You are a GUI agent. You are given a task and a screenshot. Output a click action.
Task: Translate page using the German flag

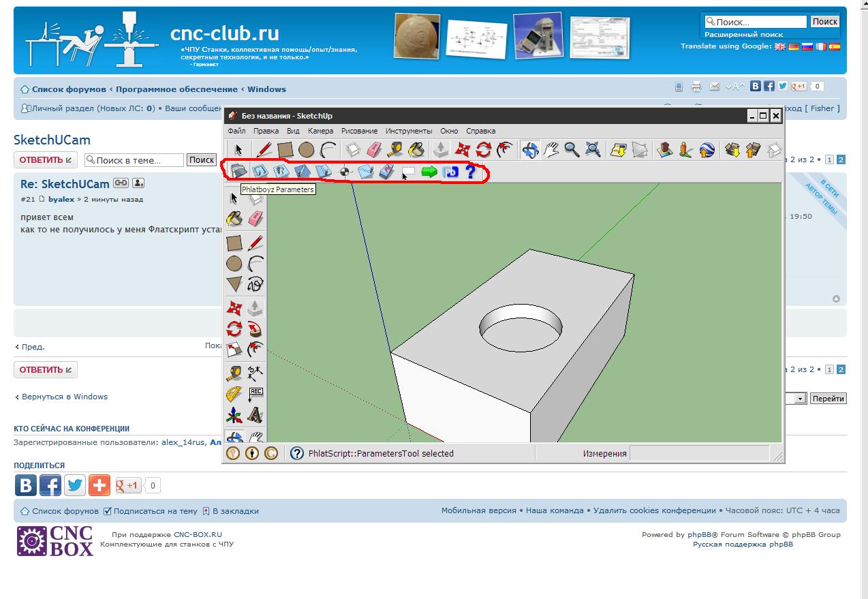click(794, 47)
